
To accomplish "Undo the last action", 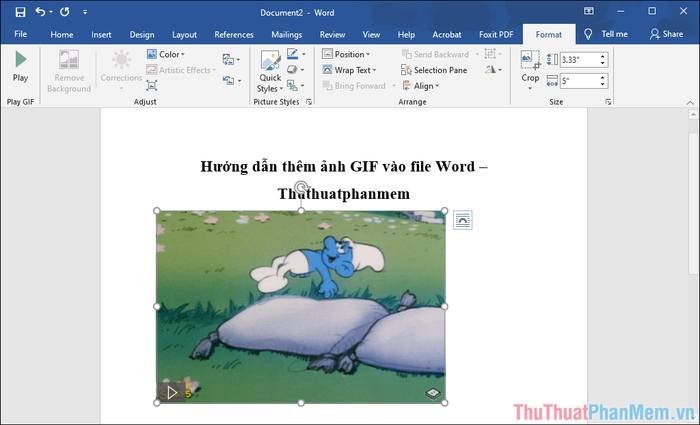I will [40, 12].
